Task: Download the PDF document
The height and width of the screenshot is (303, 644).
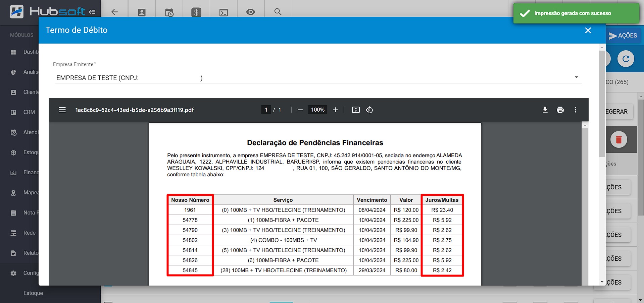Action: (545, 110)
